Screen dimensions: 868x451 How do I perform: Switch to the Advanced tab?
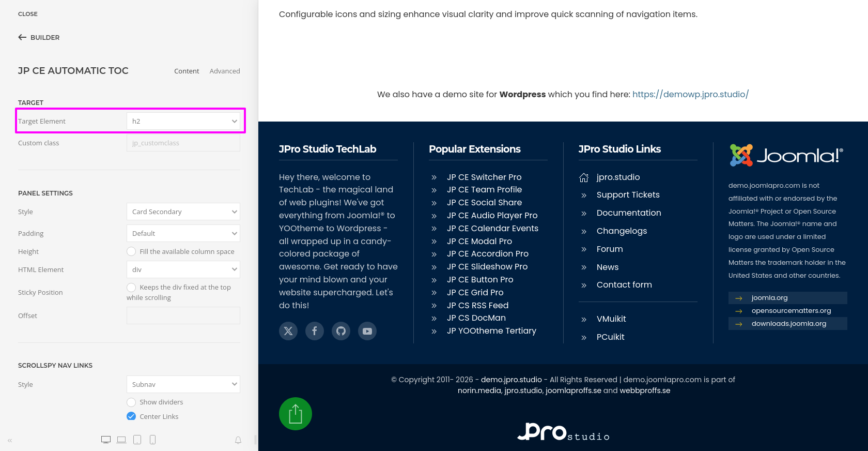click(x=225, y=71)
